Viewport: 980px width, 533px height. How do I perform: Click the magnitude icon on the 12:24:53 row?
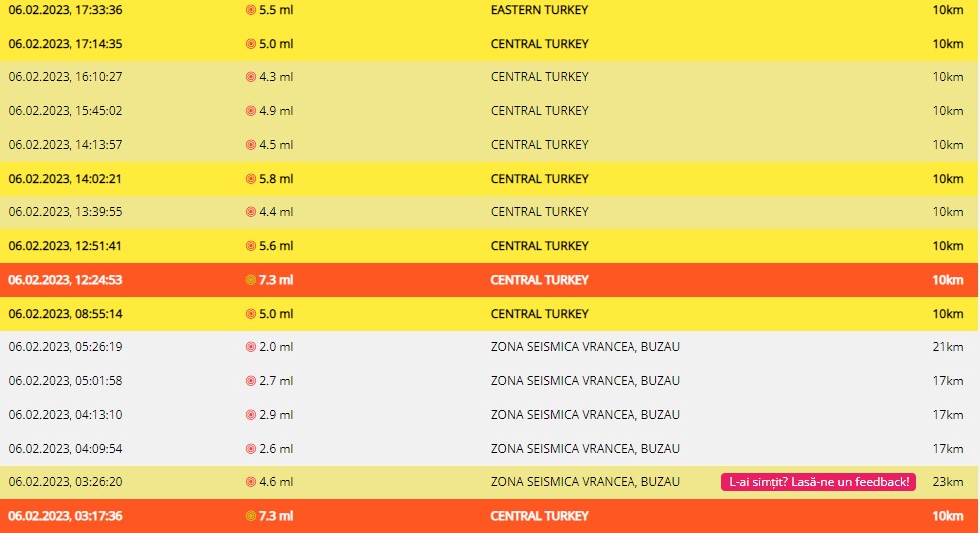pyautogui.click(x=250, y=280)
